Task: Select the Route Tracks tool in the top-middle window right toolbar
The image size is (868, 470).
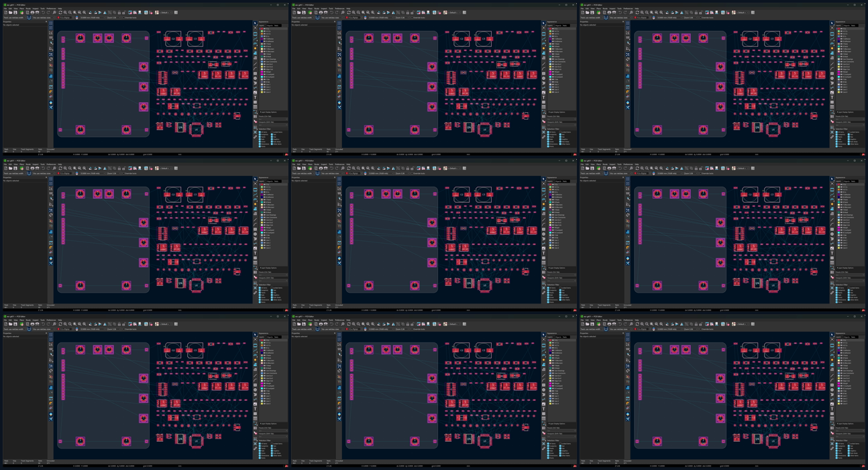Action: pyautogui.click(x=543, y=38)
